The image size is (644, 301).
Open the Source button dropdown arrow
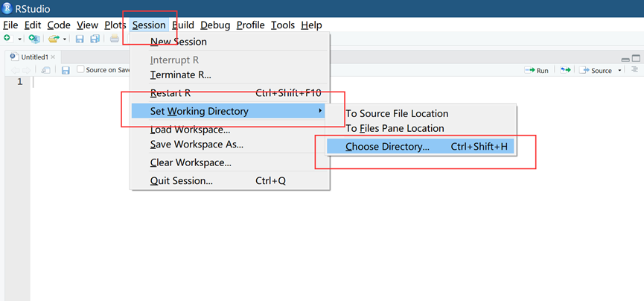[x=619, y=71]
